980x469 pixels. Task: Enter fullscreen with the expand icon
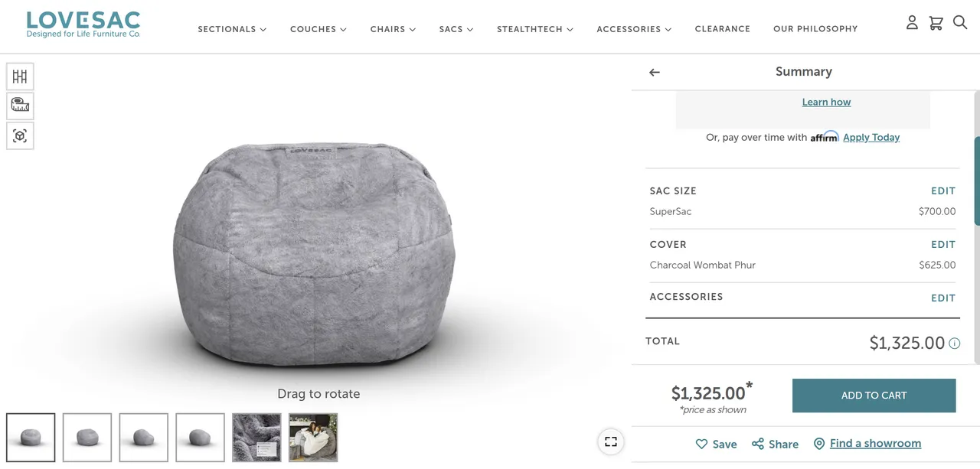(x=610, y=441)
